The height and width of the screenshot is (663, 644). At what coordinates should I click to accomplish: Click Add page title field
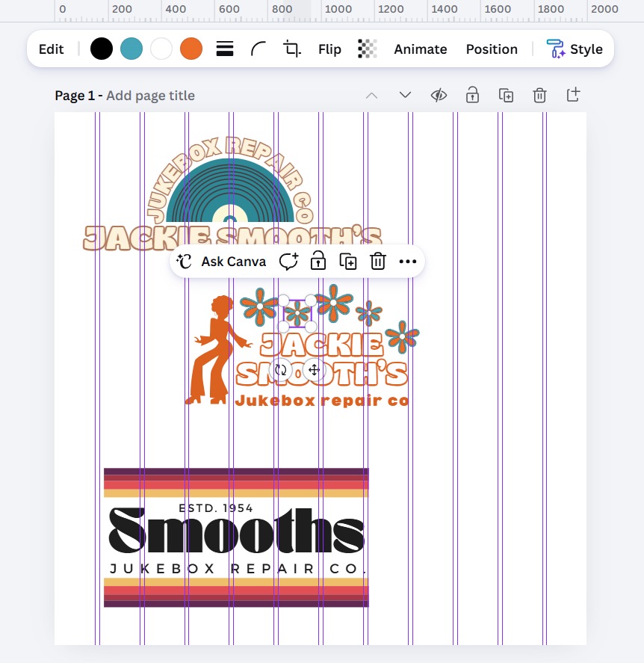coord(150,96)
